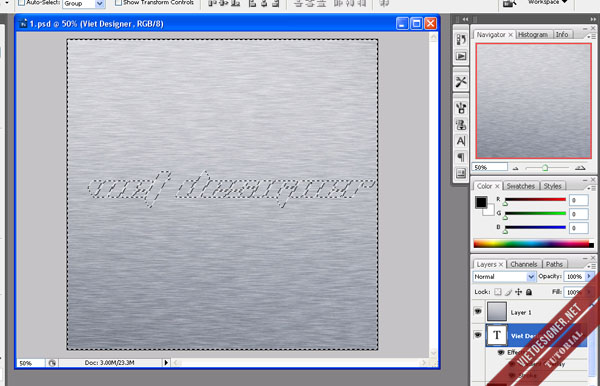Enable the Auto-Select checkbox

click(x=21, y=3)
